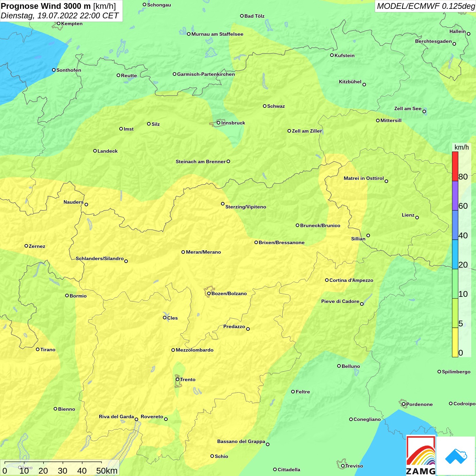Click the Mezzolombardo label
This screenshot has height=476, width=476.
194,350
